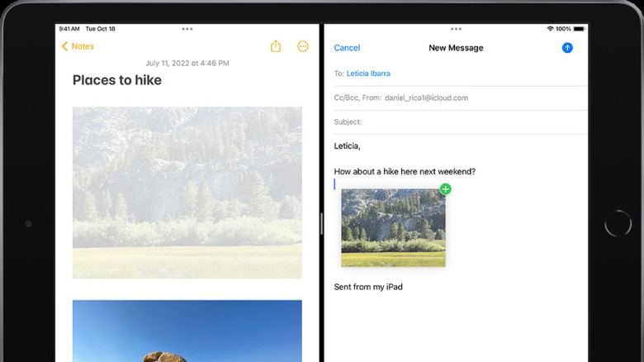Tap the note date 'July 11, 2022 at 4:46 PM'
Viewport: 644px width, 362px height.
[187, 63]
